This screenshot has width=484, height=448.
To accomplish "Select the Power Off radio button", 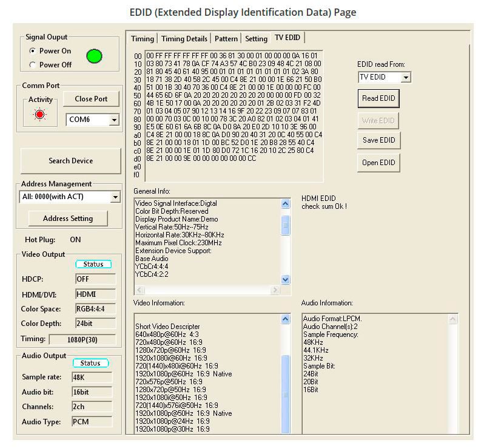I will [x=33, y=65].
